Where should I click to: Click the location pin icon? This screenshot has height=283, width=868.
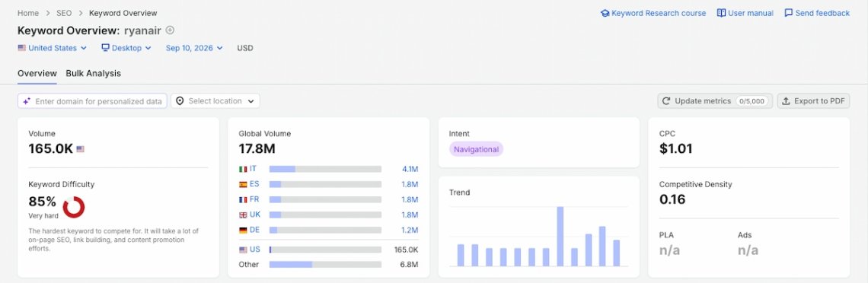coord(180,101)
